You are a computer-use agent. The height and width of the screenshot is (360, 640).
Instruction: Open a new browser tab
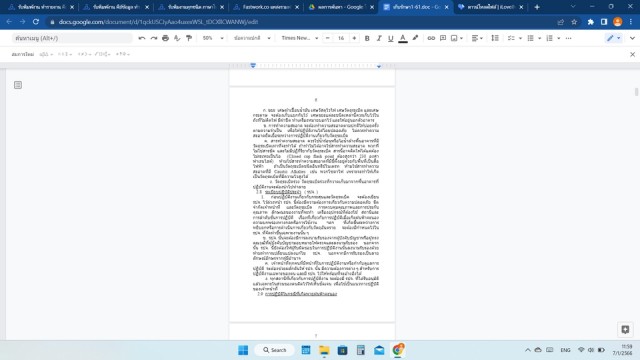coord(537,7)
